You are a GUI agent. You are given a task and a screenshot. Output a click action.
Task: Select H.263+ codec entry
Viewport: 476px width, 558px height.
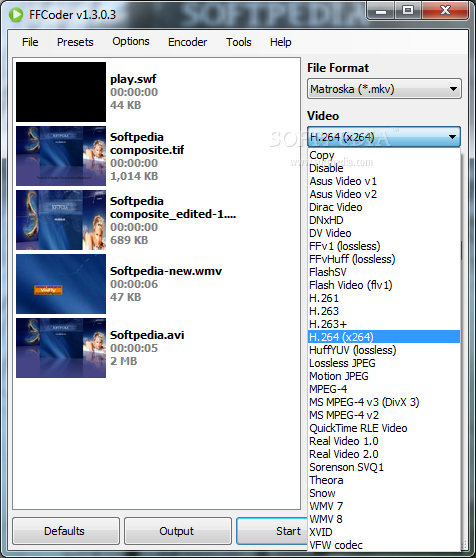(x=384, y=324)
